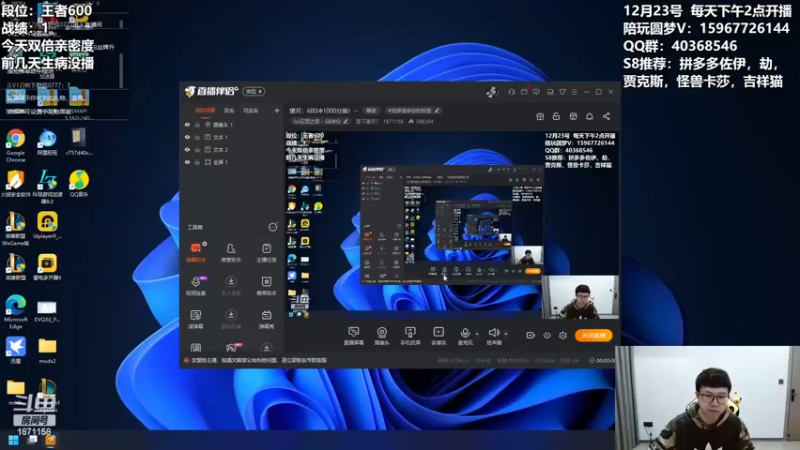Click the padlock icon in the info bar
The height and width of the screenshot is (450, 800).
point(556,116)
